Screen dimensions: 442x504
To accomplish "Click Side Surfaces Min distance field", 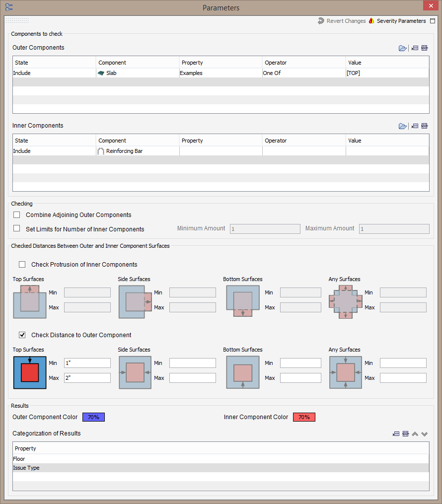I will pos(193,363).
